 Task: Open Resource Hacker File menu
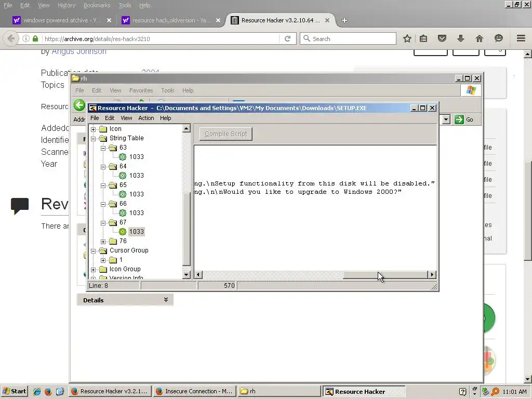(x=95, y=118)
